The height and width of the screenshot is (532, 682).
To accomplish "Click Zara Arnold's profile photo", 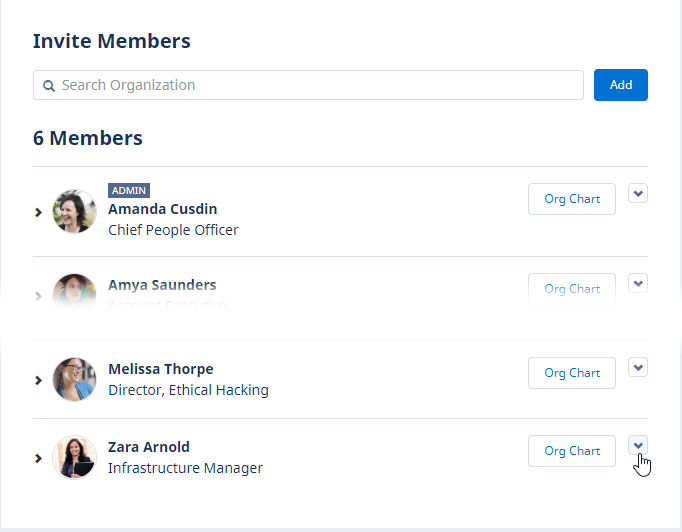I will coord(74,457).
